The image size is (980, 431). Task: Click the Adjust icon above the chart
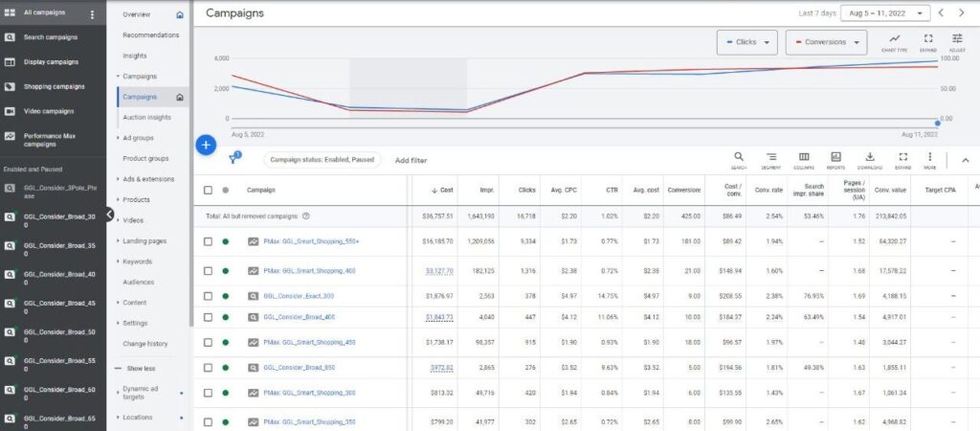pyautogui.click(x=957, y=42)
